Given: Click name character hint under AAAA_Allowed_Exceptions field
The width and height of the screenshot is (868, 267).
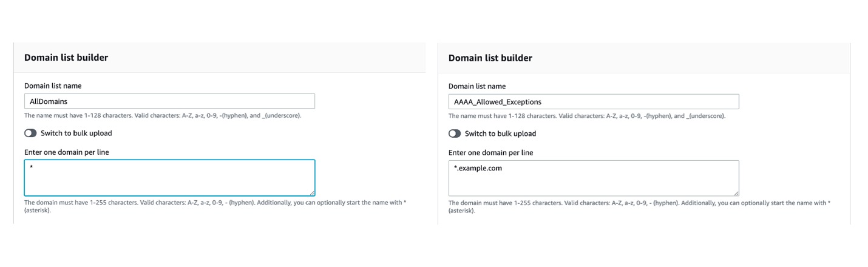Looking at the screenshot, I should click(587, 116).
